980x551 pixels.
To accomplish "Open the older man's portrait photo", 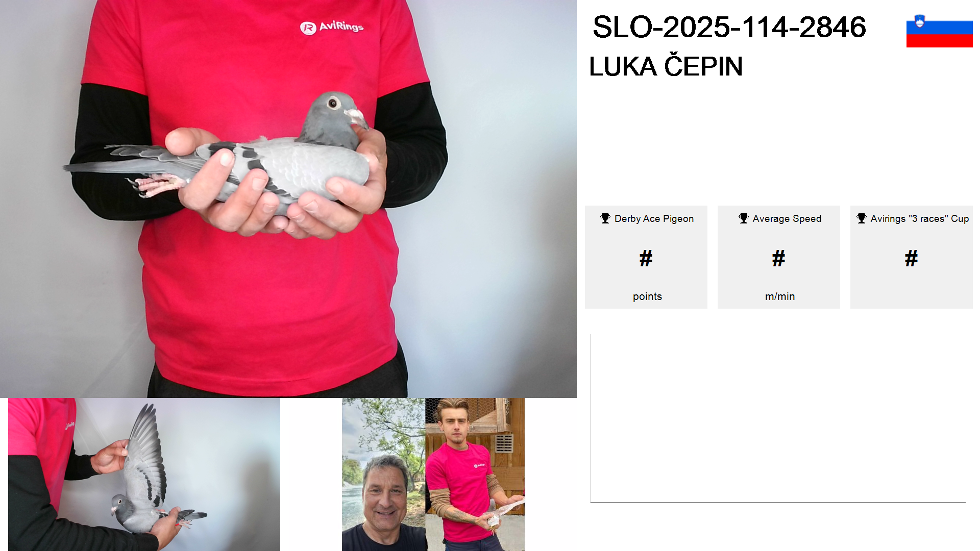I will pos(384,474).
